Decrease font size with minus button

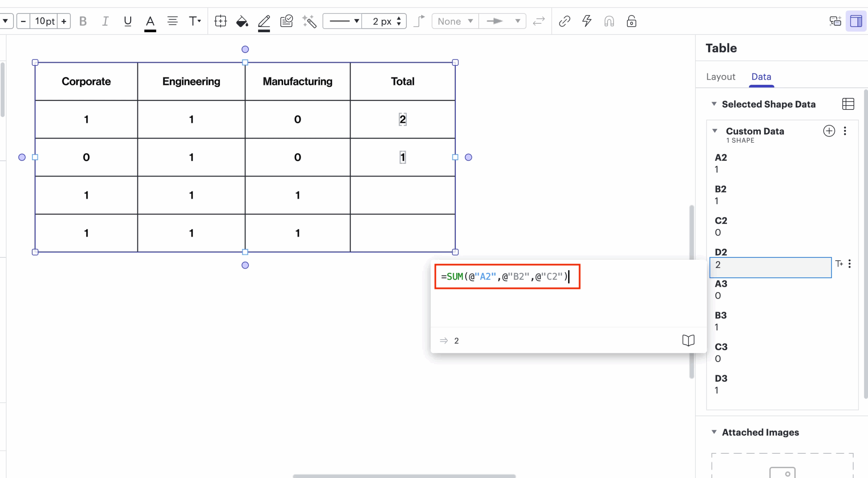(23, 21)
